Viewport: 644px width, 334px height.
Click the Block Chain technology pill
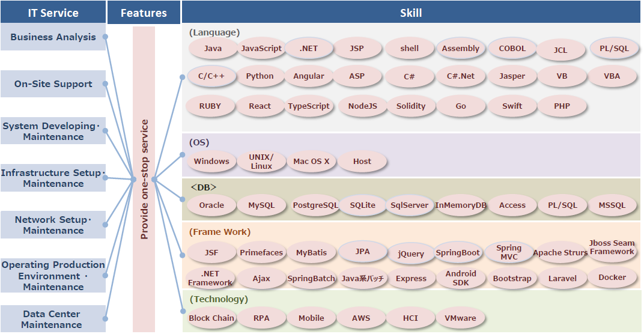click(211, 318)
